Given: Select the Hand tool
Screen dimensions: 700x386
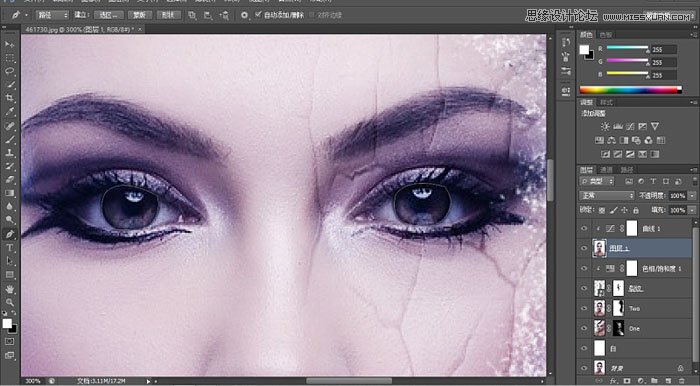Looking at the screenshot, I should click(9, 289).
